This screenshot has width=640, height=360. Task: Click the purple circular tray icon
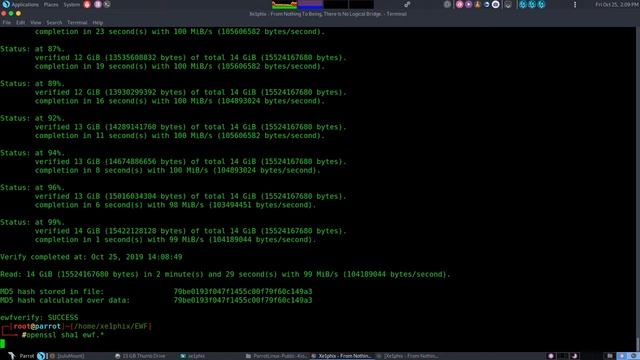click(469, 4)
